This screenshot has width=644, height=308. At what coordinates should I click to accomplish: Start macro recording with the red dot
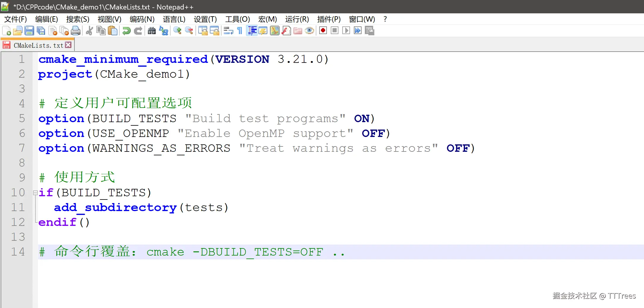323,31
